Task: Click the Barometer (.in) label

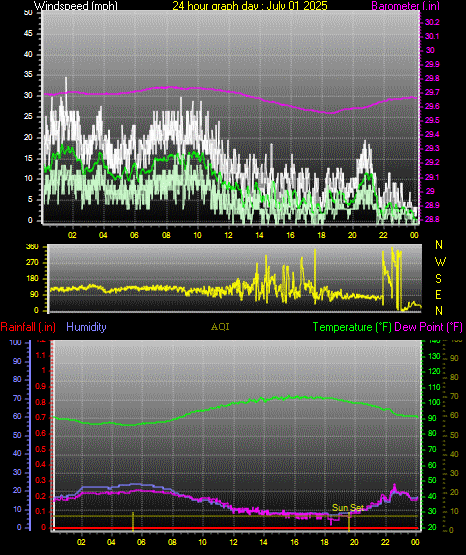Action: pos(405,5)
